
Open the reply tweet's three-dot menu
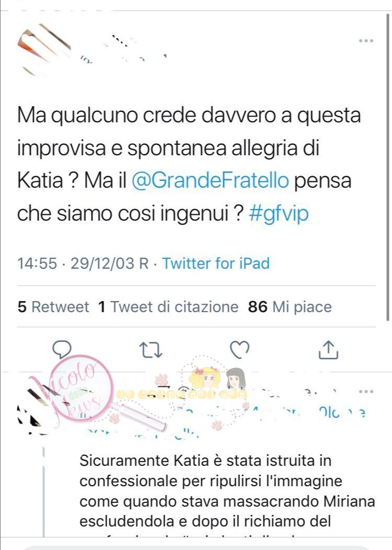(366, 392)
